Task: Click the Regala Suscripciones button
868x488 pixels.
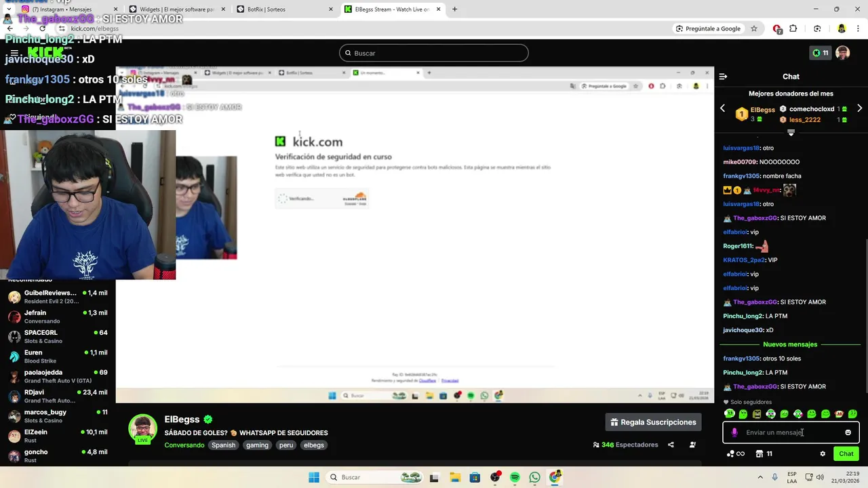Action: (654, 422)
